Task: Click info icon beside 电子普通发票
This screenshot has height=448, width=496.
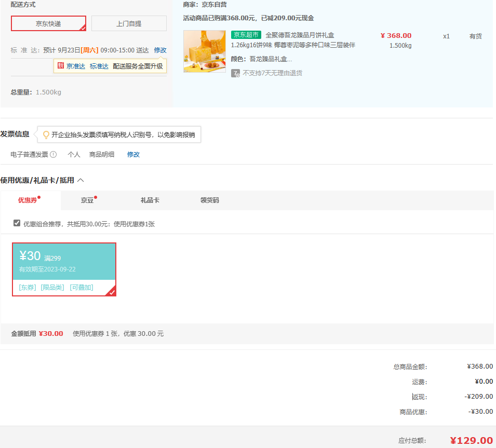Action: (x=53, y=154)
